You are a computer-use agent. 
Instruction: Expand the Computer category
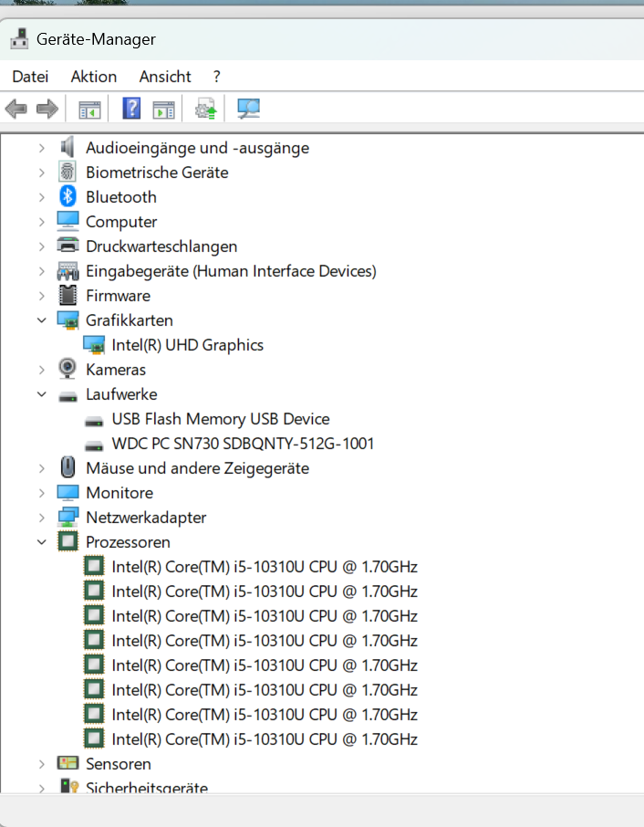pos(42,222)
